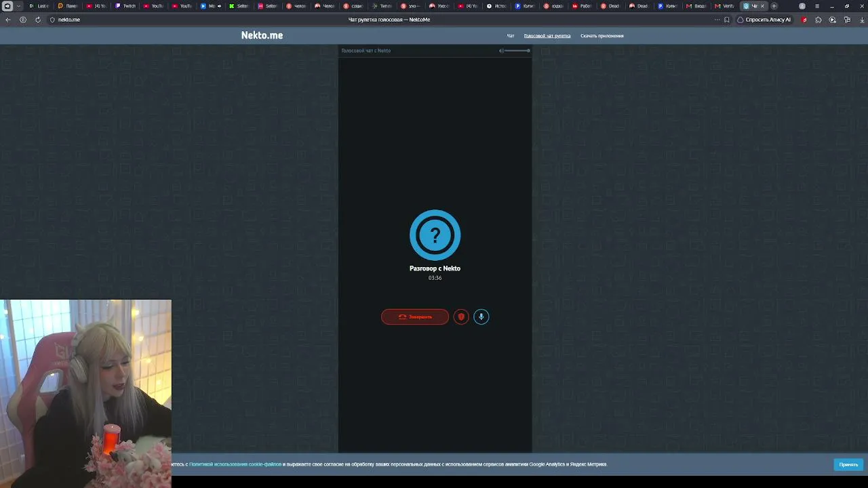The image size is (868, 488).
Task: Click the Спросить Алису AI button
Action: (x=764, y=20)
